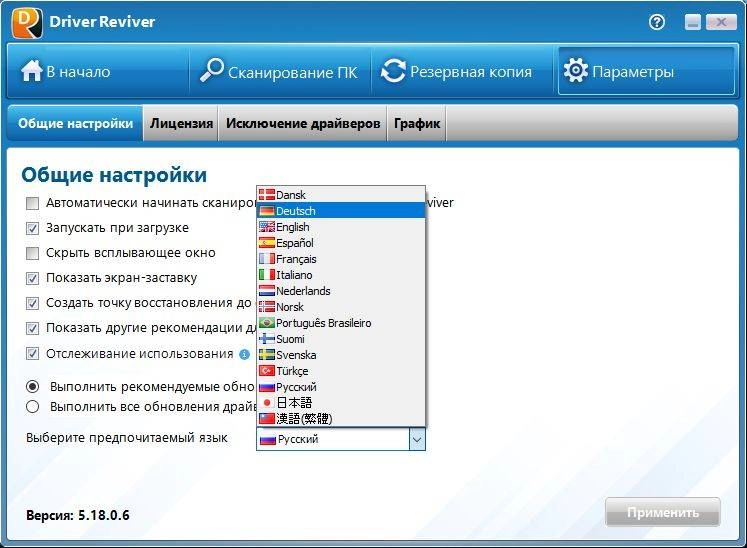The image size is (747, 548).
Task: Click the backup circular arrows icon
Action: (x=393, y=71)
